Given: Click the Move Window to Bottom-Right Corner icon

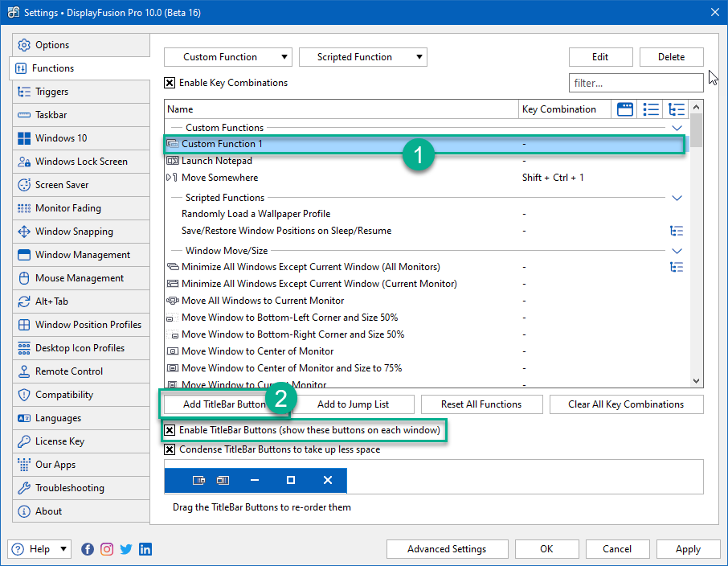Looking at the screenshot, I should [x=174, y=334].
